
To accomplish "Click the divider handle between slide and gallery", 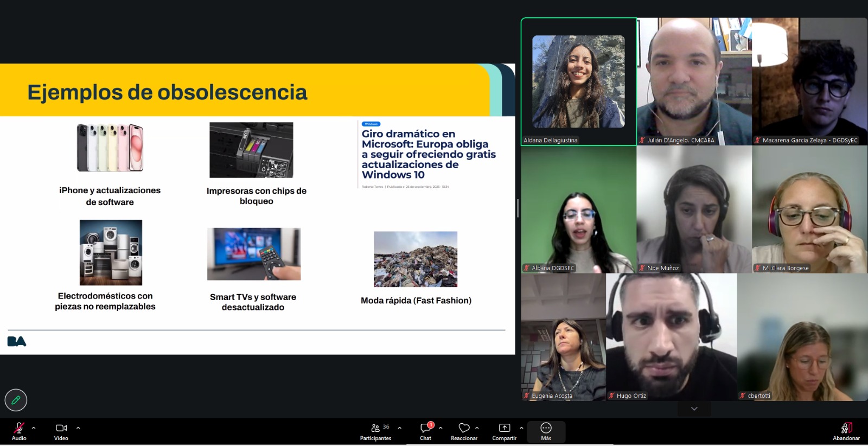I will 518,208.
